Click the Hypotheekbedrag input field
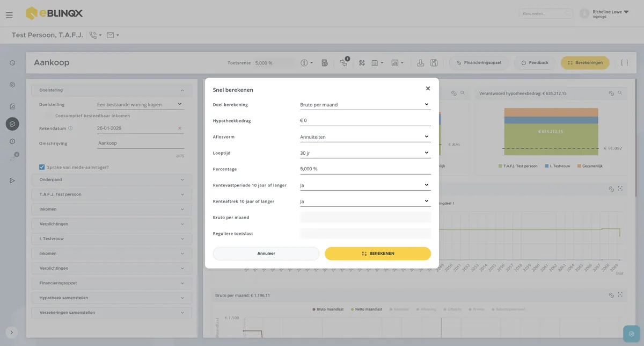The height and width of the screenshot is (346, 644). 365,120
